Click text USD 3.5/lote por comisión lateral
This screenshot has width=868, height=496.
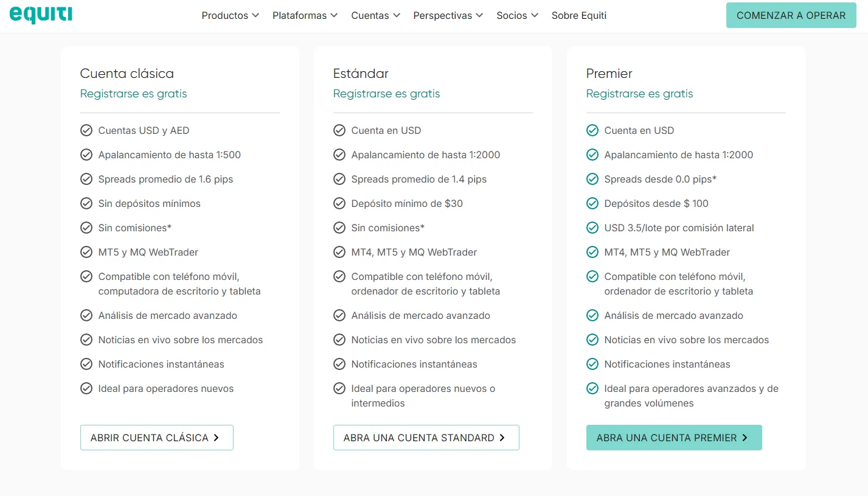tap(679, 228)
